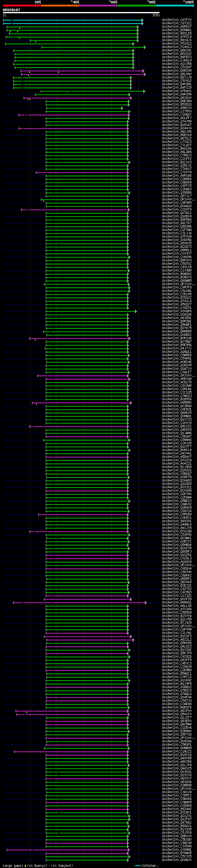197x868 pixels.
Task: Select hit UniRef100_C7GYY9
Action: 177,172
